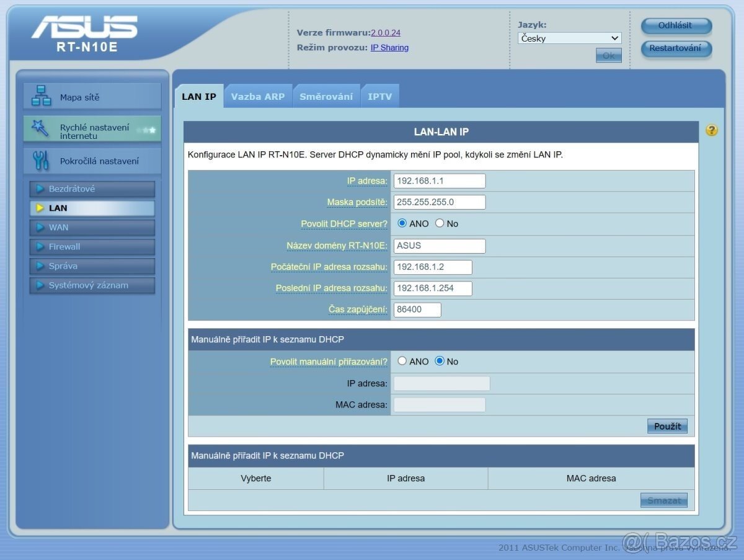Open the IPTV tab

click(380, 96)
